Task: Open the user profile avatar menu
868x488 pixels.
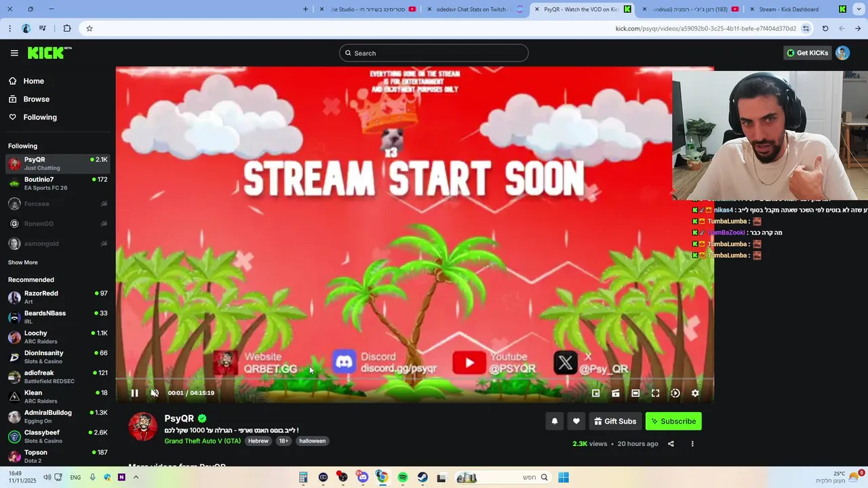Action: pos(842,53)
